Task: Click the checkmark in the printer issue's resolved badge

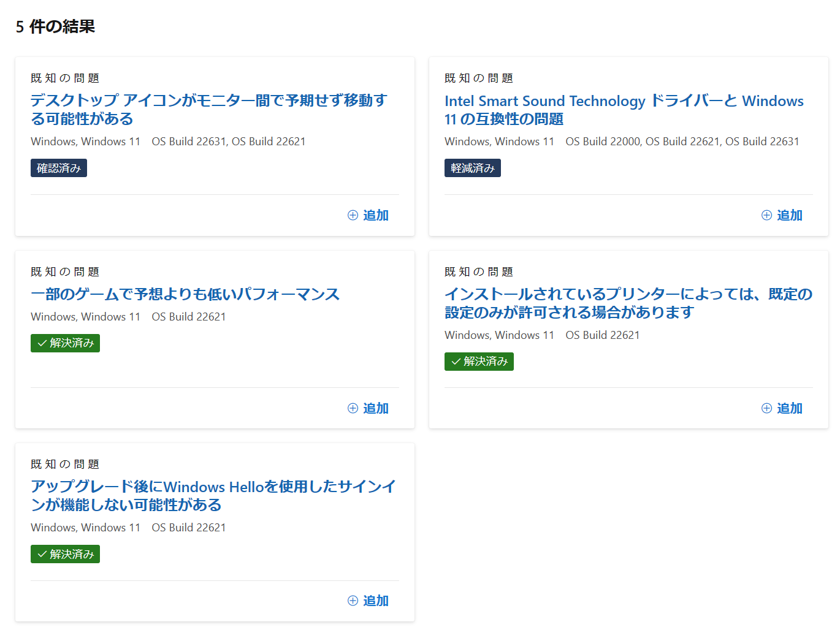Action: click(x=456, y=362)
